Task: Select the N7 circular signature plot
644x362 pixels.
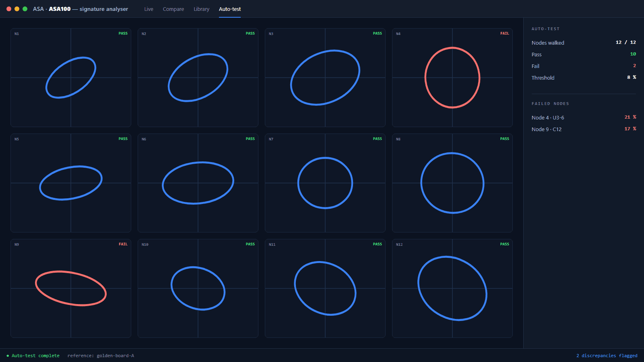Action: pos(325,183)
